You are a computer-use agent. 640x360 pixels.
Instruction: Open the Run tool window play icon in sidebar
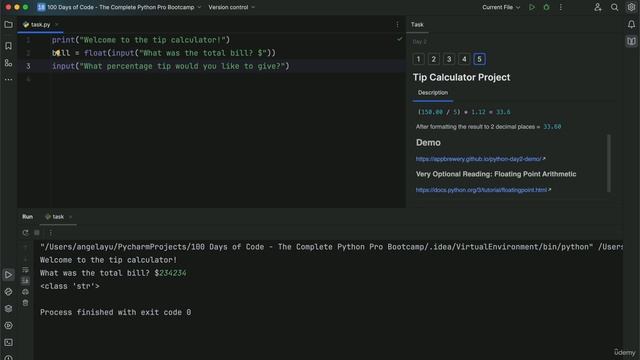coord(8,275)
